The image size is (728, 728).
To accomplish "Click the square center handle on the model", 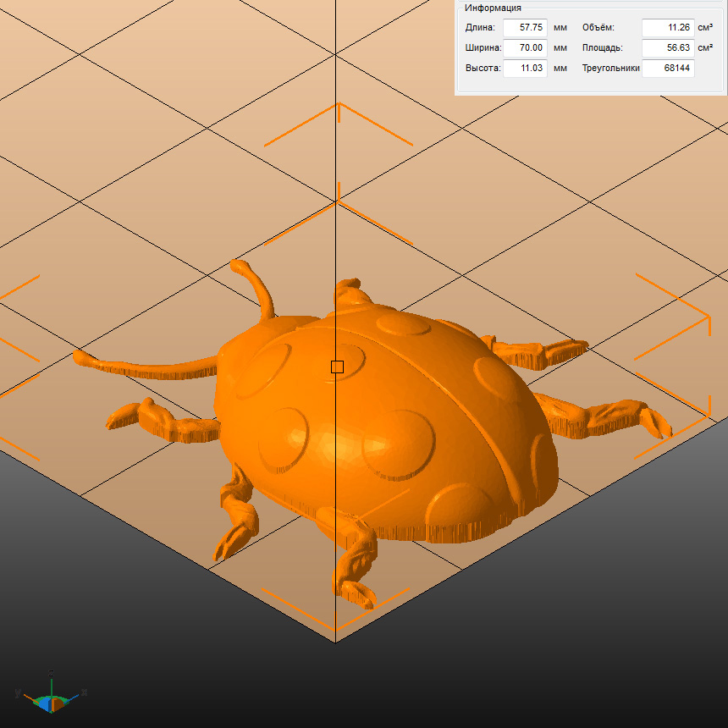I will [x=337, y=367].
